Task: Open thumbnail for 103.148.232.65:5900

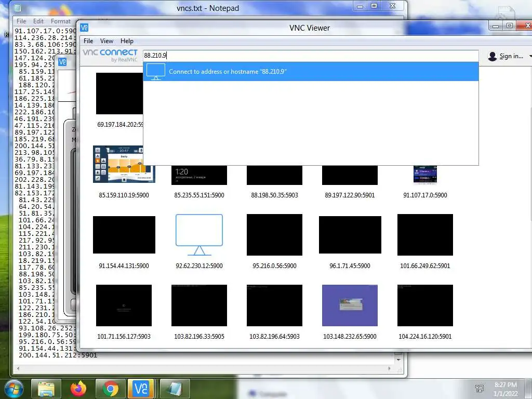Action: click(x=350, y=305)
